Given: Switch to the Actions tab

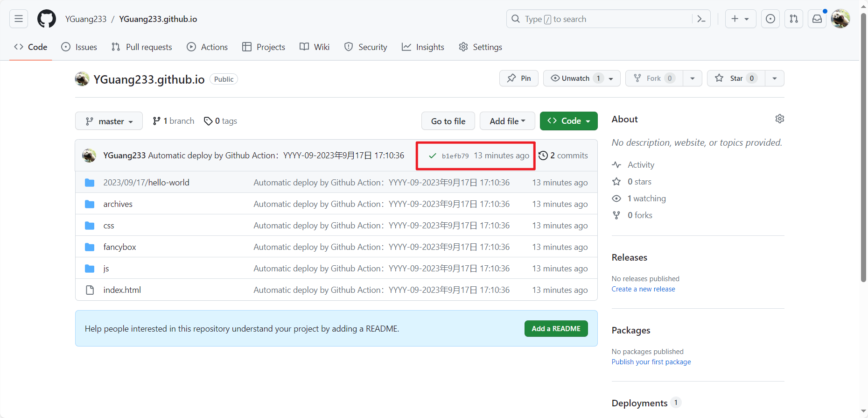Looking at the screenshot, I should pos(207,47).
